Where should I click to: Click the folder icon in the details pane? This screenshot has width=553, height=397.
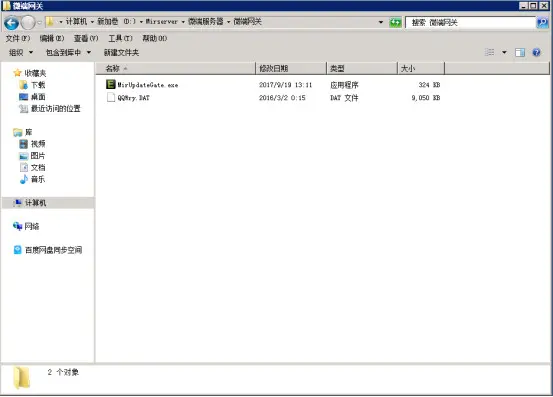coord(22,378)
